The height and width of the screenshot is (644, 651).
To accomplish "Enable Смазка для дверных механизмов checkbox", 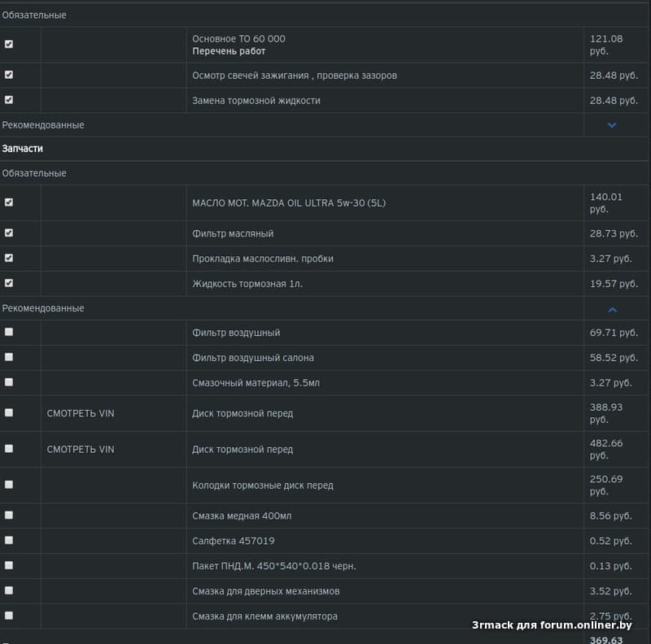I will (9, 590).
